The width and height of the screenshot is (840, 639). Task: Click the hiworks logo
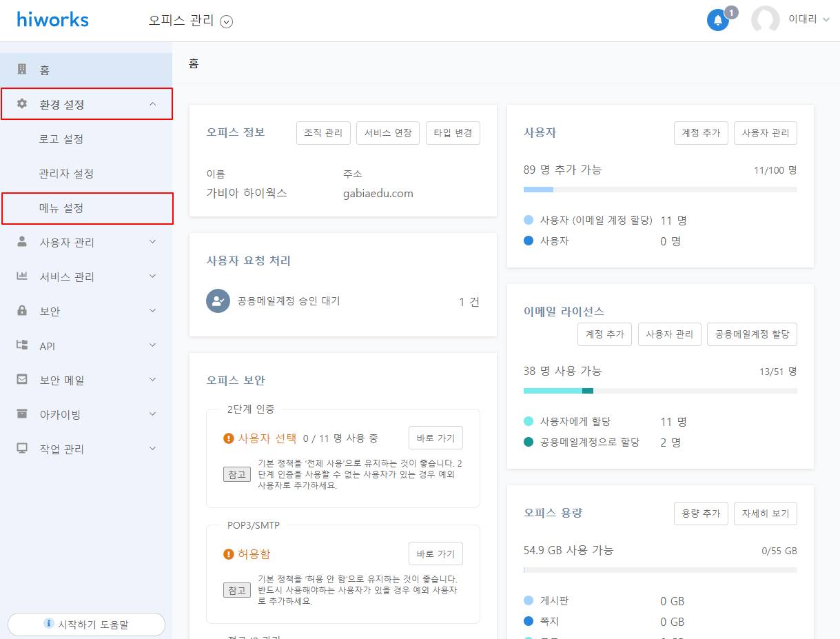click(x=53, y=19)
